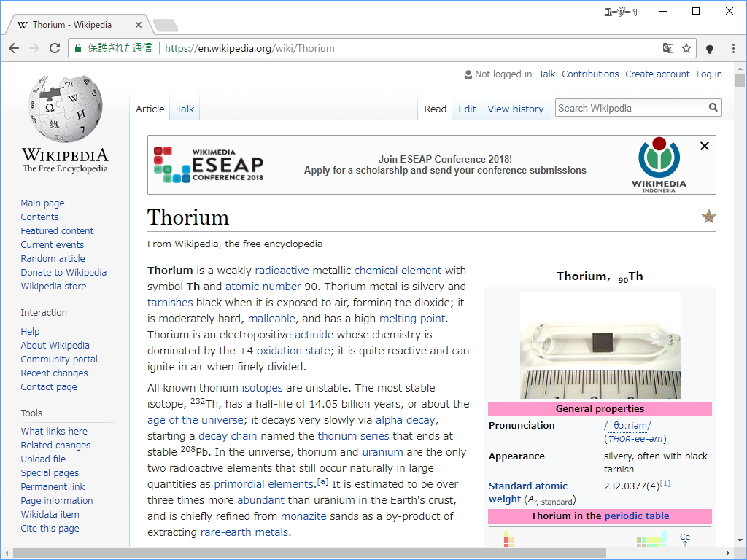Click the Log in link
Image resolution: width=747 pixels, height=560 pixels.
pyautogui.click(x=709, y=74)
